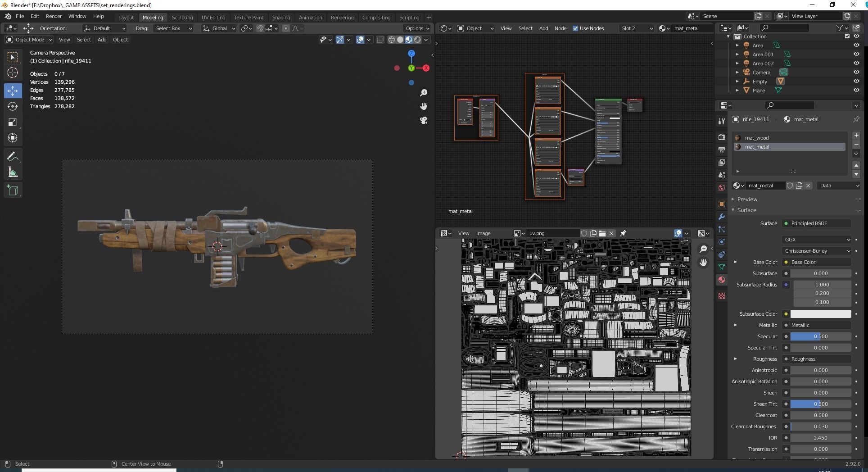Switch to wireframe viewport shading
868x472 pixels.
pos(392,40)
